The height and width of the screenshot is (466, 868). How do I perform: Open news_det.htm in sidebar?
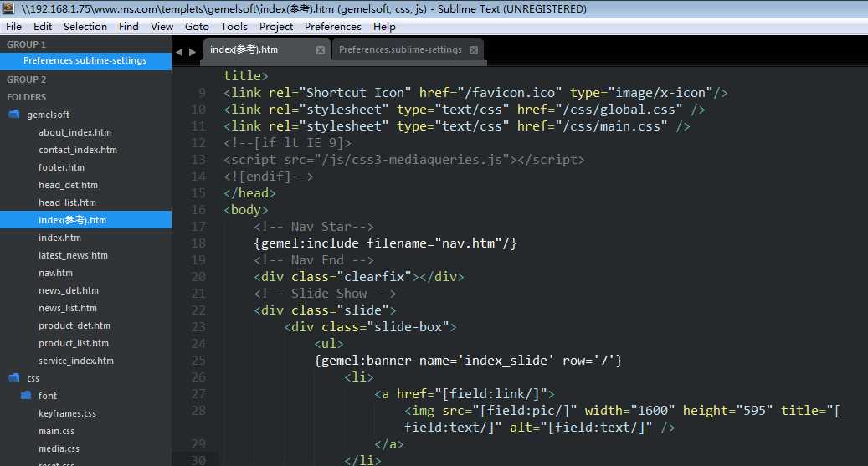pyautogui.click(x=69, y=290)
